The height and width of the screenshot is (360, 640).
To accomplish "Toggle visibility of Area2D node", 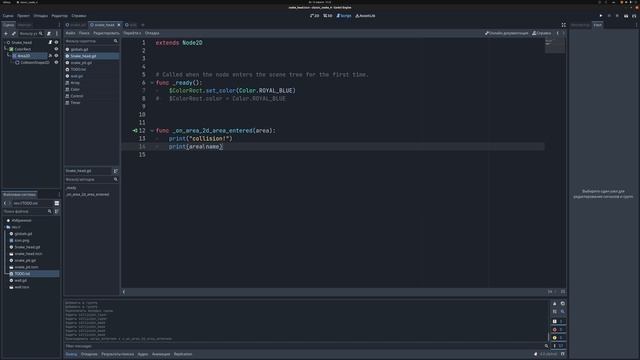I will pyautogui.click(x=57, y=56).
